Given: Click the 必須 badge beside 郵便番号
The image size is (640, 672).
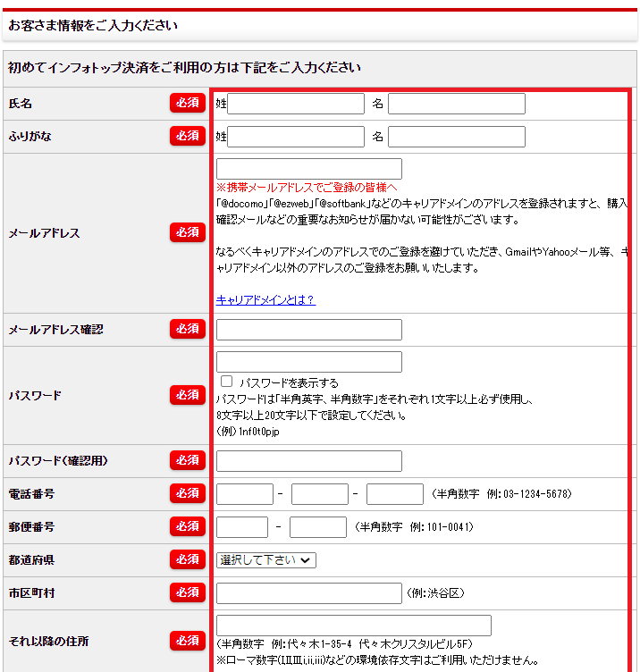Looking at the screenshot, I should point(188,526).
